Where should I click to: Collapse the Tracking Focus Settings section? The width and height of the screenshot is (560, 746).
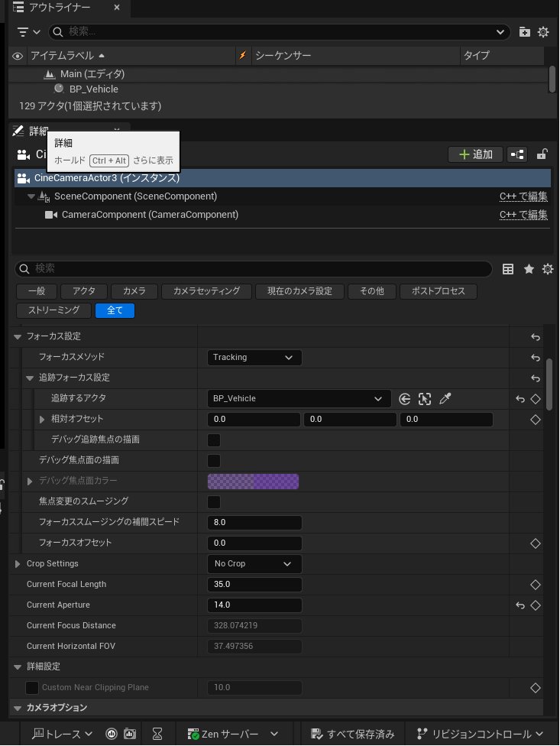(30, 378)
